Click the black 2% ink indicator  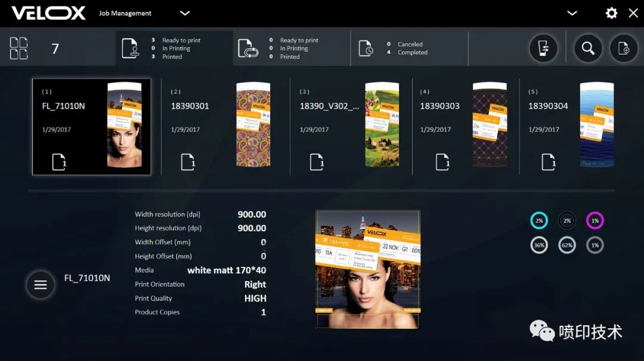point(567,220)
